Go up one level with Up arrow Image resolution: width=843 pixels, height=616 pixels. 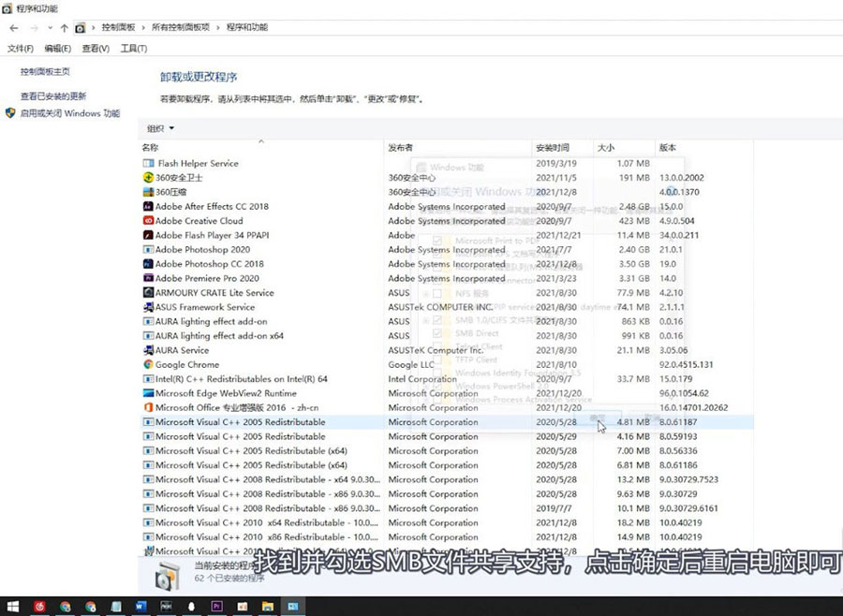tap(64, 28)
